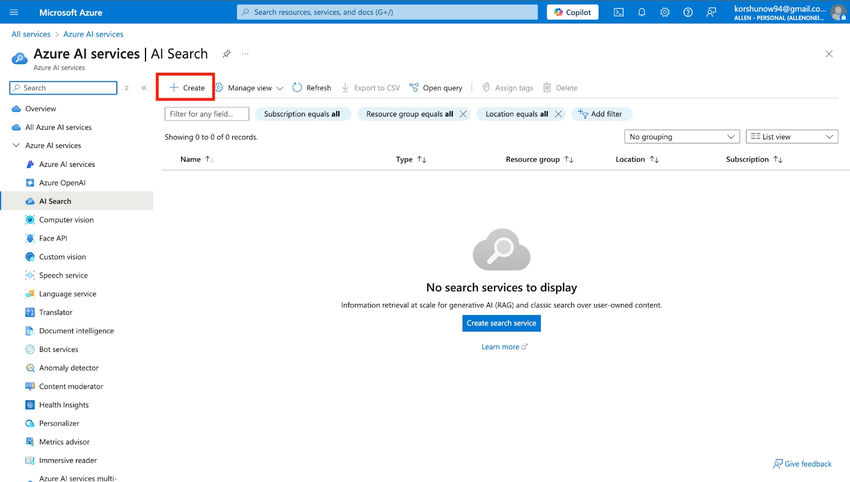The image size is (850, 482).
Task: Close the AI Search blade
Action: (829, 54)
